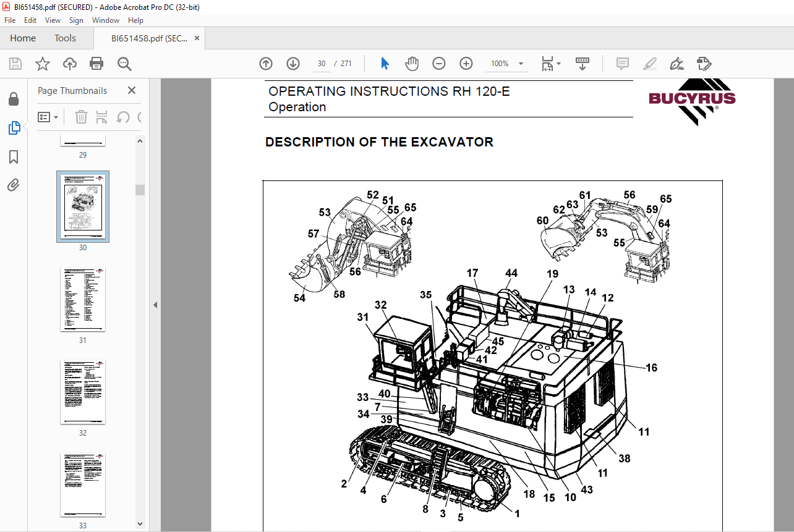Viewport: 794px width, 532px height.
Task: Select page 31 thumbnail
Action: 83,300
